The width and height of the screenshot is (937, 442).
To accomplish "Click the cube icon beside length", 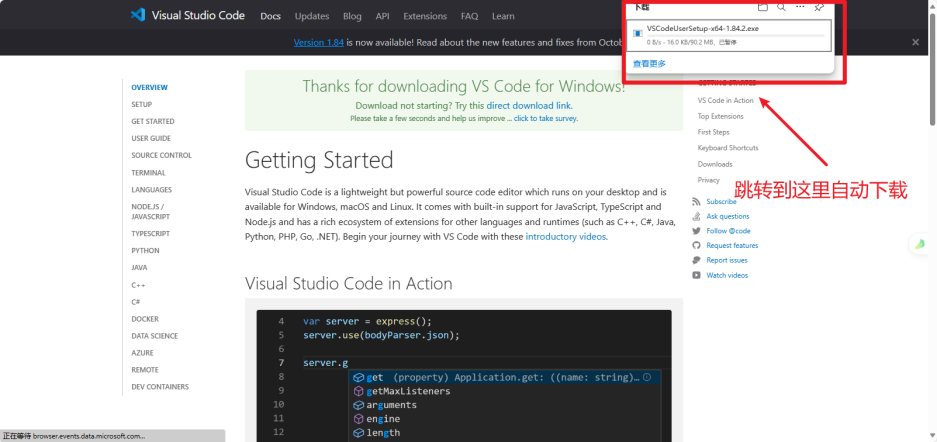I will 359,432.
